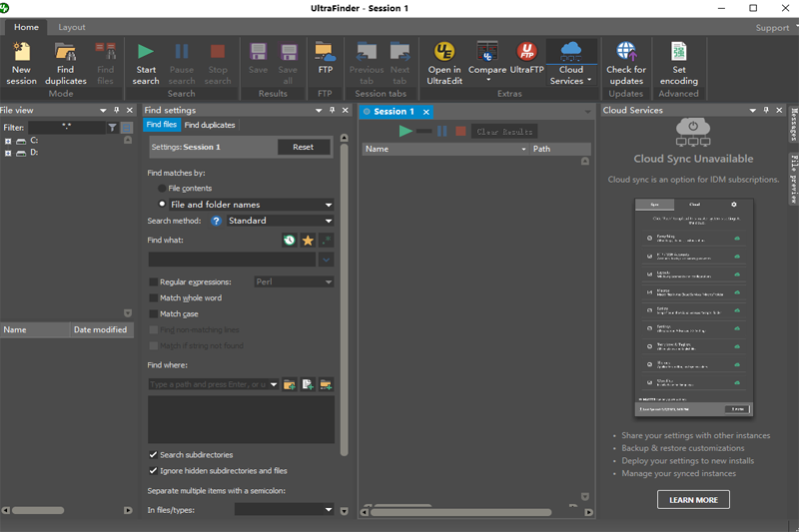Click Reset settings button
Viewport: 799px width, 532px height.
click(x=304, y=147)
